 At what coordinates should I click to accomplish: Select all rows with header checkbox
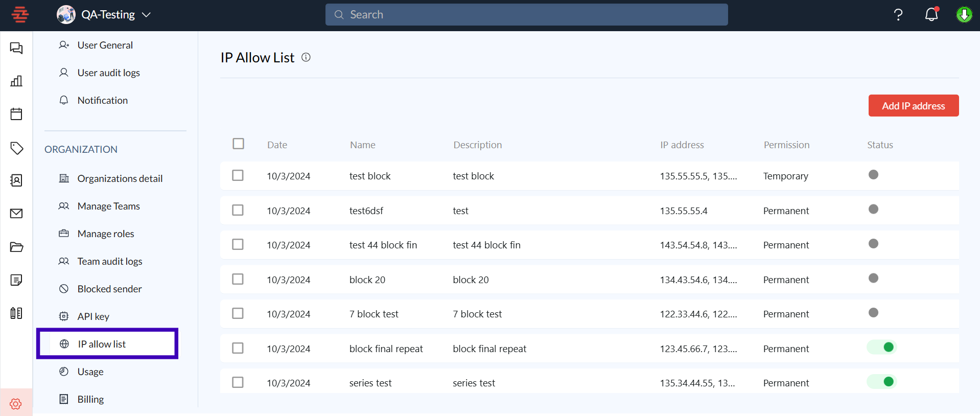coord(238,144)
